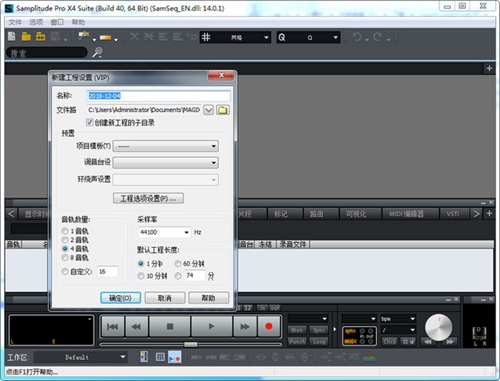Toggle the create project subdirectory checkbox

click(x=89, y=122)
